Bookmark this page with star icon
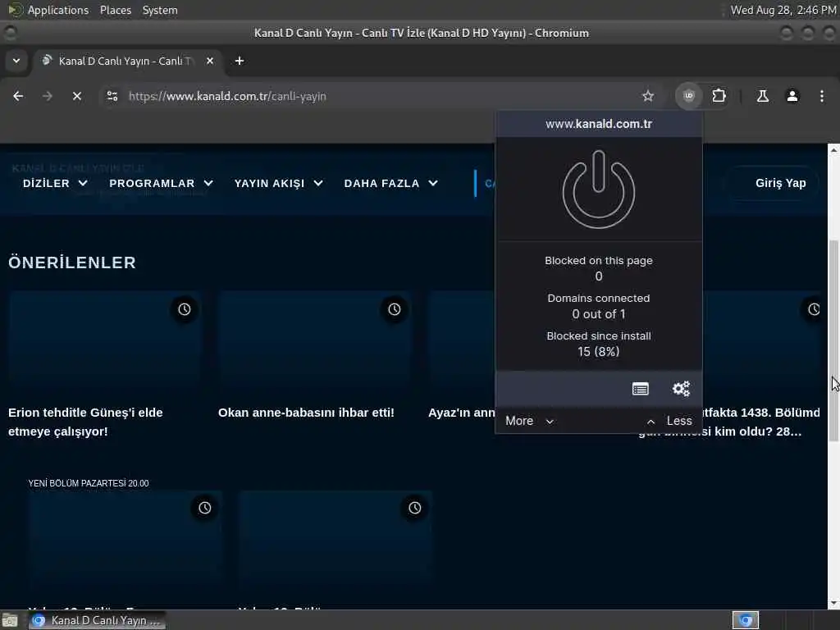Image resolution: width=840 pixels, height=630 pixels. point(648,96)
